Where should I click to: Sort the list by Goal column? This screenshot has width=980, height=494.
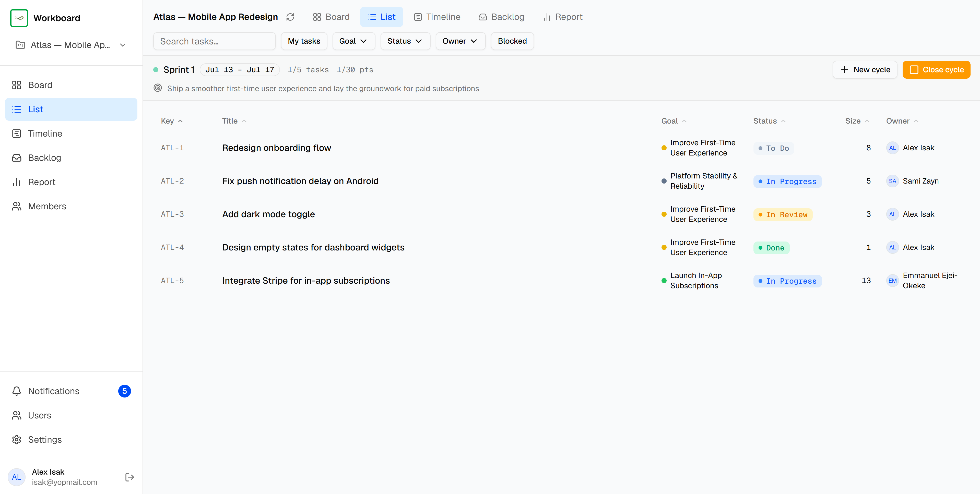pyautogui.click(x=674, y=121)
